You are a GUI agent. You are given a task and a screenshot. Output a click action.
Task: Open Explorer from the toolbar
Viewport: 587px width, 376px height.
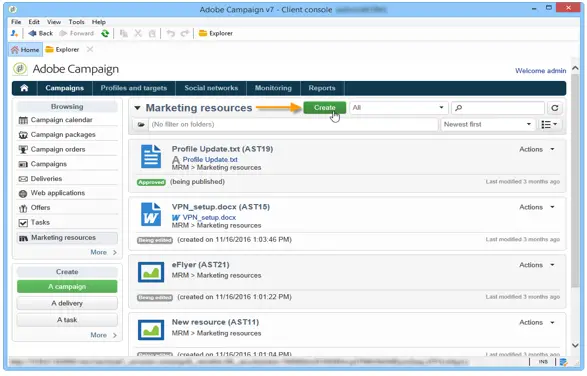click(x=216, y=33)
